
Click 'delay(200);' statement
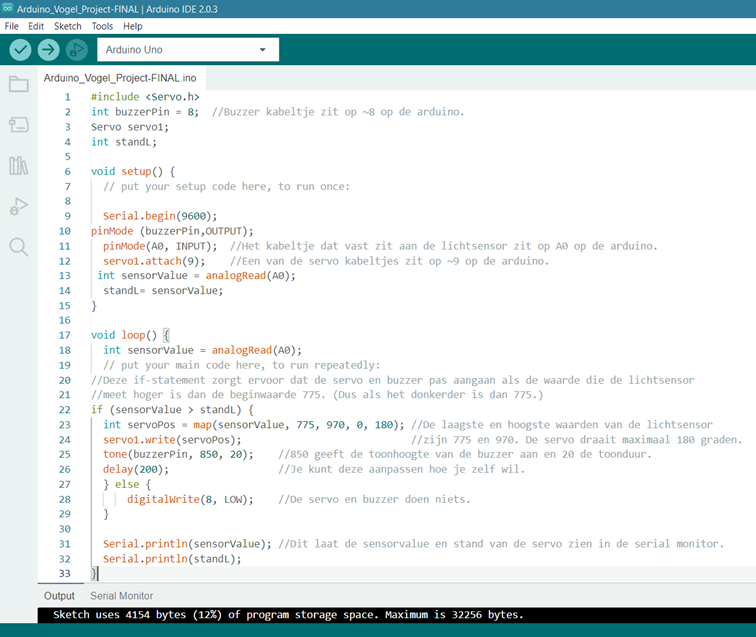136,469
